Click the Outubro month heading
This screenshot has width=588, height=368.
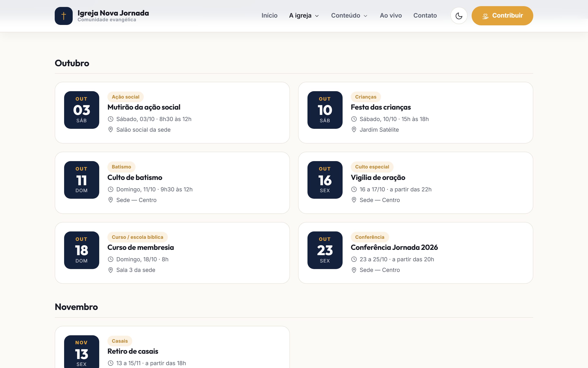[x=72, y=63]
